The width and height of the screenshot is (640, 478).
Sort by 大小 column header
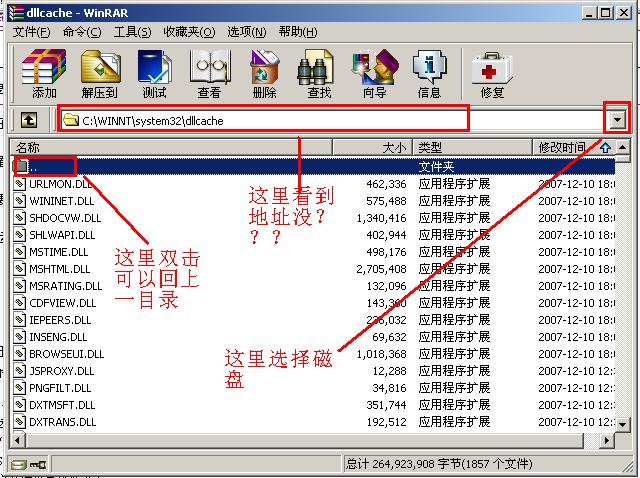[x=373, y=147]
